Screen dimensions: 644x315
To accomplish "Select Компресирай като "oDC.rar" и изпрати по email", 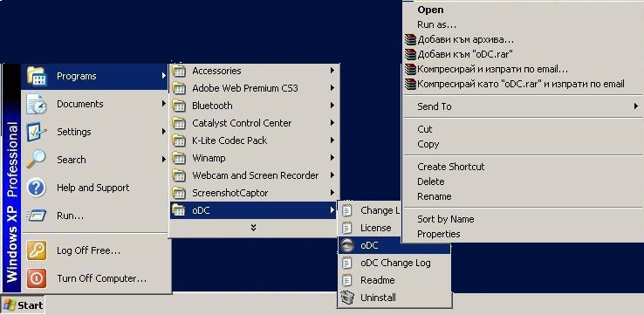I will tap(520, 84).
